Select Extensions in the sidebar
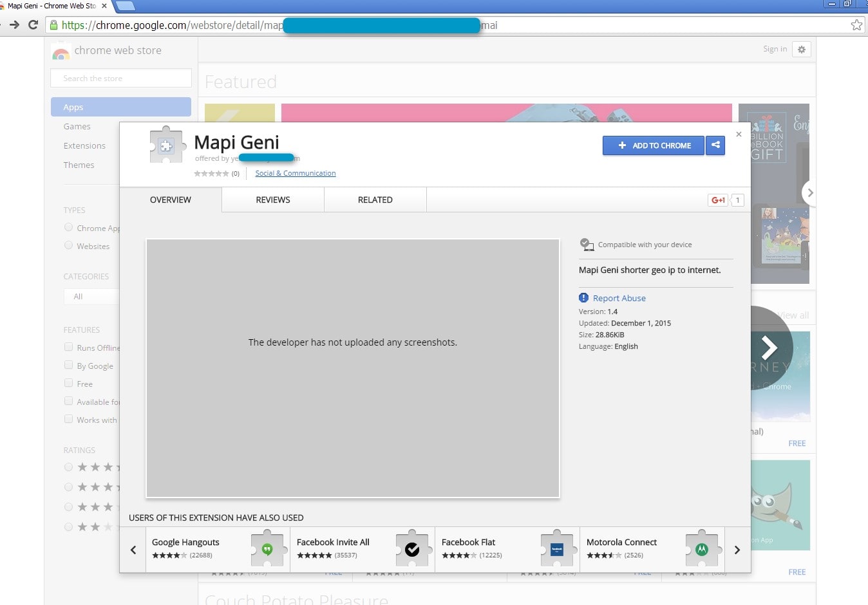Screen dimensions: 868x605 coord(84,146)
